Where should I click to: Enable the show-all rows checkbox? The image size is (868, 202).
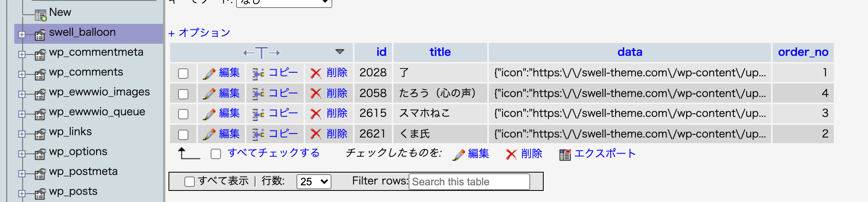[190, 182]
